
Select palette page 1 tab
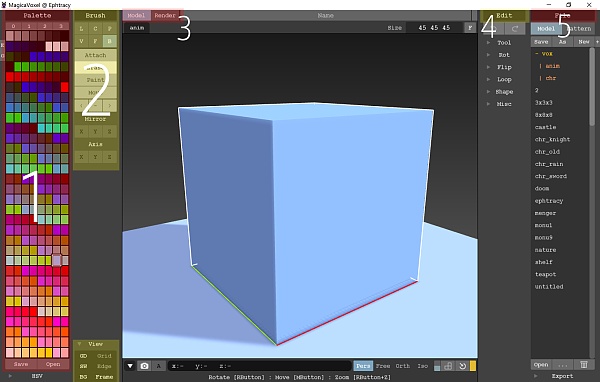tap(29, 26)
